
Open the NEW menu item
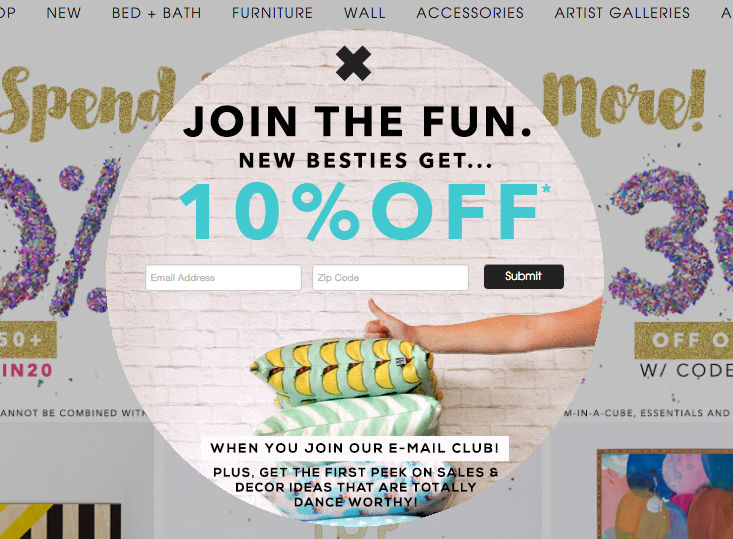click(x=64, y=13)
